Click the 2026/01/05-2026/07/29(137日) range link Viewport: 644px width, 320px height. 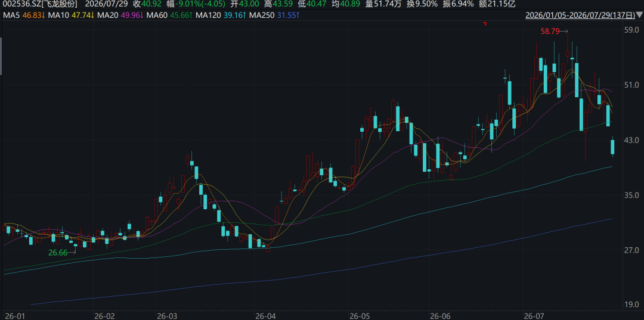(x=580, y=15)
